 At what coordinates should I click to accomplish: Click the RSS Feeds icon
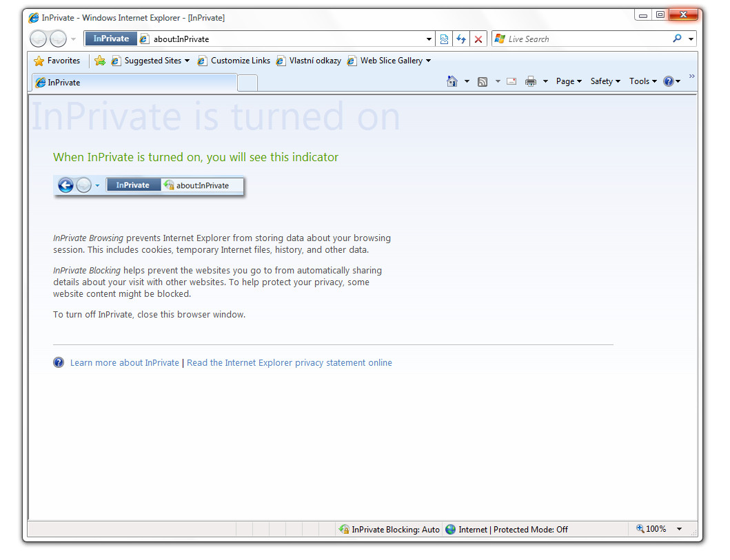coord(483,82)
